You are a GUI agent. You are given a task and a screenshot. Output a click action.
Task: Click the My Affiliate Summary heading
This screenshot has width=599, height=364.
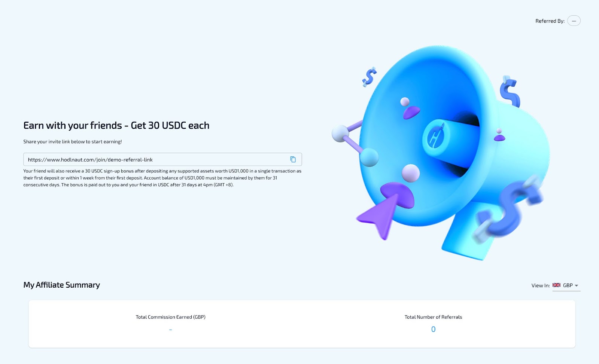(x=62, y=285)
